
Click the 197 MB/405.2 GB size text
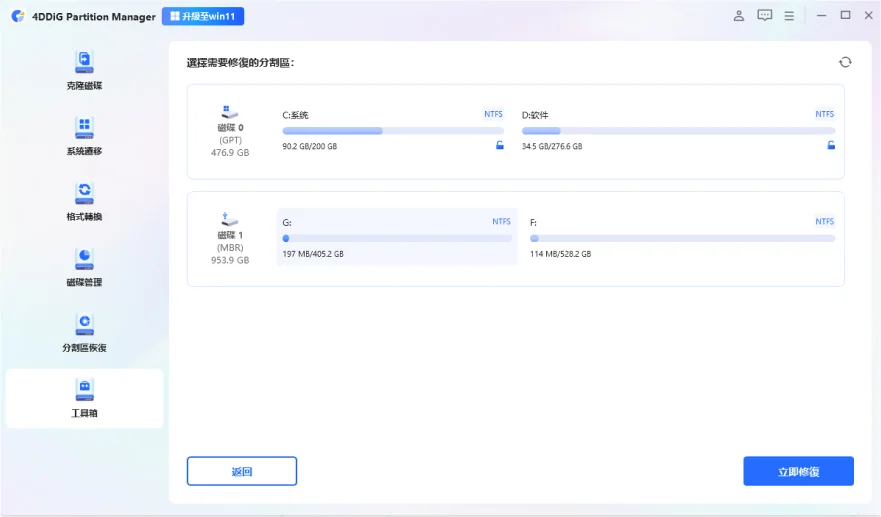point(313,254)
